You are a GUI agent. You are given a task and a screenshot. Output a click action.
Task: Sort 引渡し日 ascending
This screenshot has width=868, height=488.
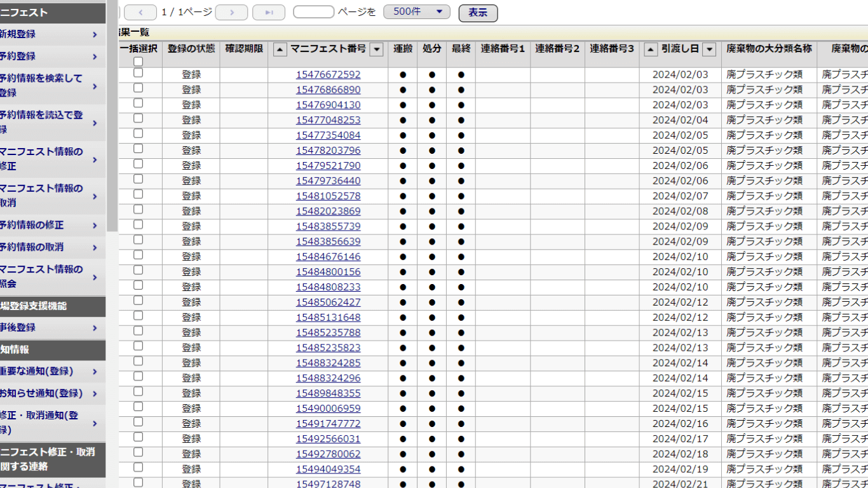pos(651,50)
